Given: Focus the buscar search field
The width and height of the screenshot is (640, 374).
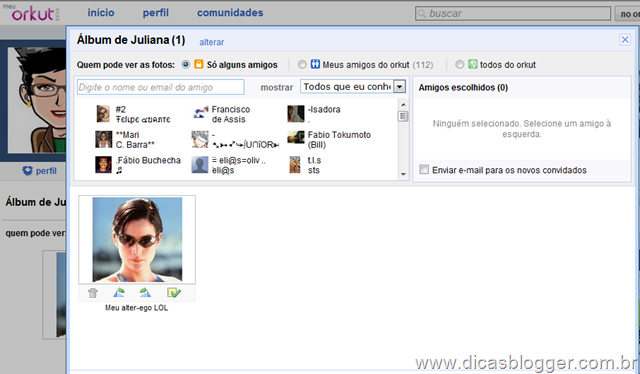Looking at the screenshot, I should (x=513, y=13).
